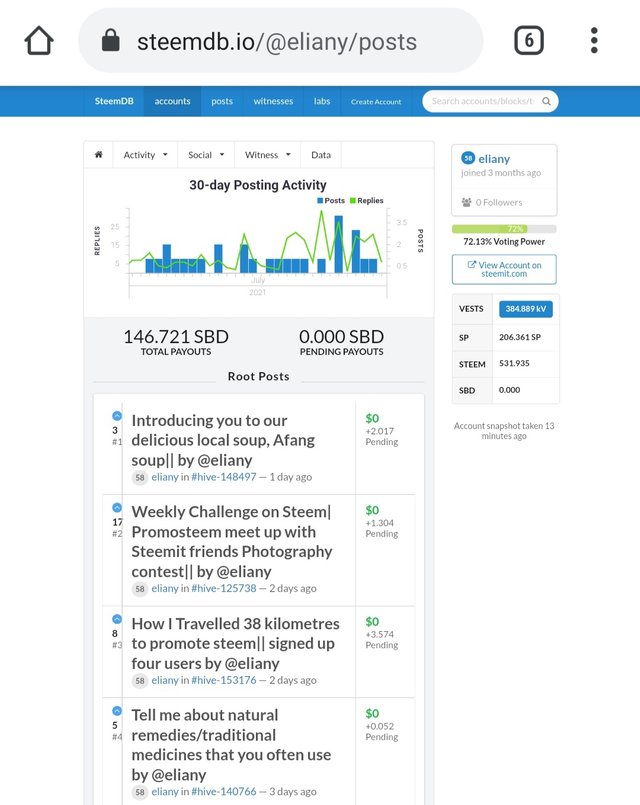Screen dimensions: 640x805
Task: Expand the Social dropdown
Action: pyautogui.click(x=206, y=155)
